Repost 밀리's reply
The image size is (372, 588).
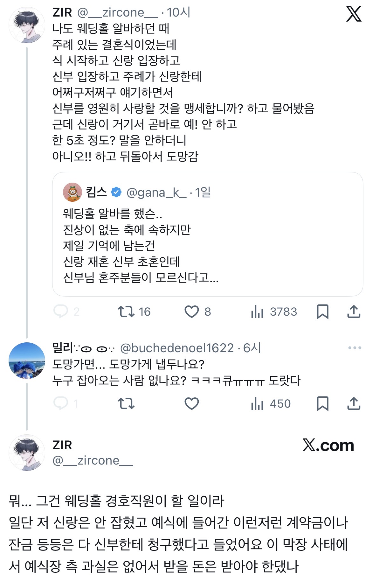[126, 403]
